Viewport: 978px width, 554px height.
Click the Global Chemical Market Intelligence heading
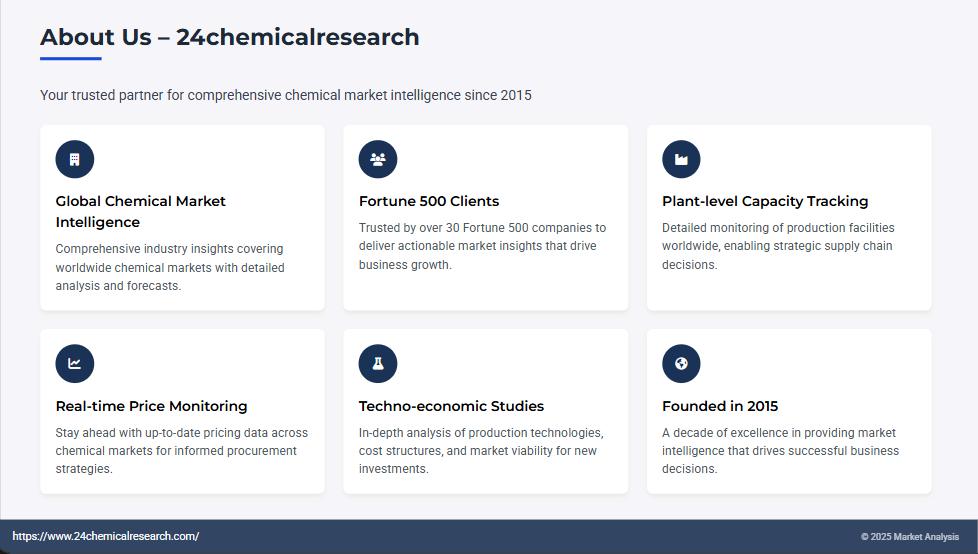point(140,211)
